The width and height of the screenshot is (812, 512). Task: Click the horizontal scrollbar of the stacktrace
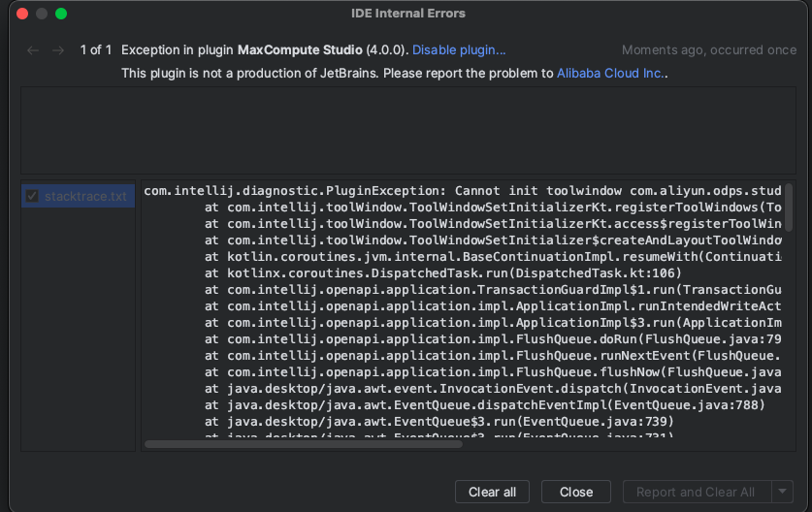[x=304, y=444]
